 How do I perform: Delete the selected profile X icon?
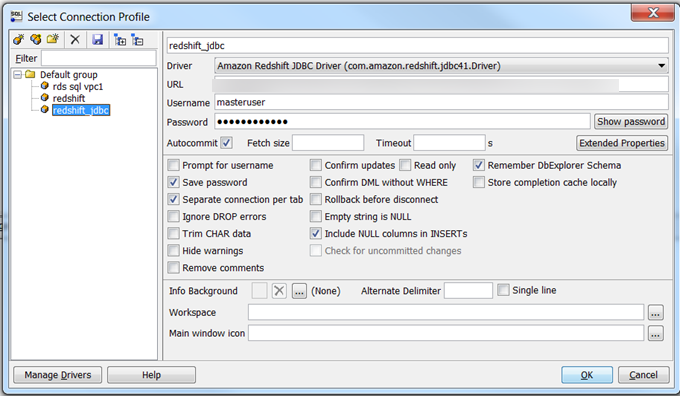75,40
